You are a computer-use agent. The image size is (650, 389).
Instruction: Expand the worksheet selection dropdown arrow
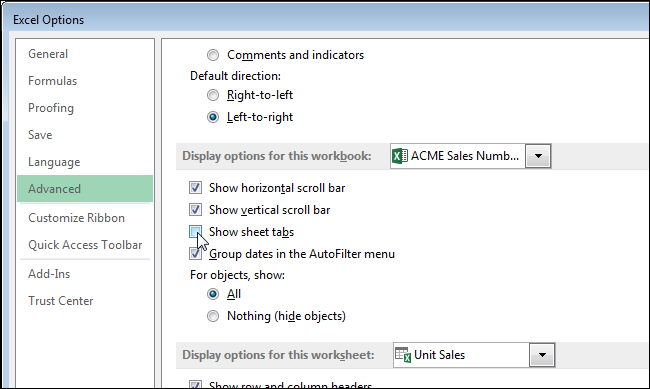pyautogui.click(x=542, y=355)
